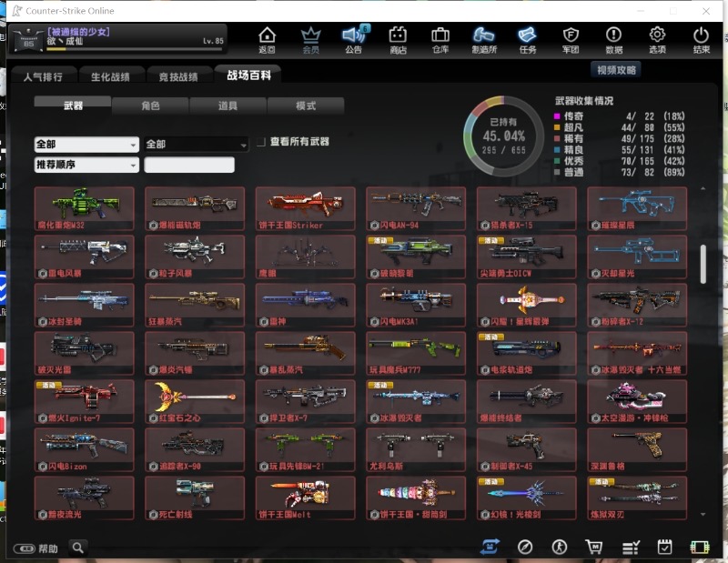Click the 结束 power icon
Image resolution: width=728 pixels, height=563 pixels.
point(701,40)
